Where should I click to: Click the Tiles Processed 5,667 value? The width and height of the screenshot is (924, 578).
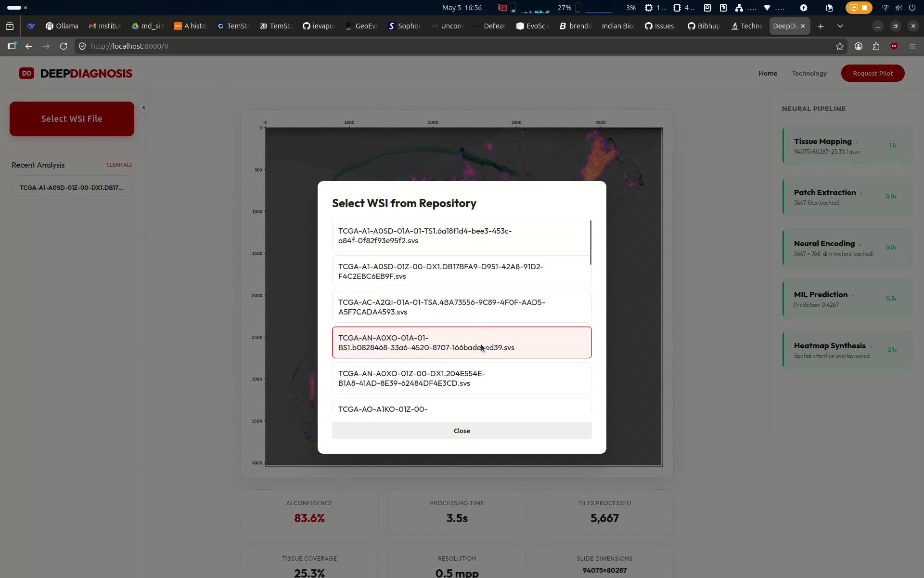[x=604, y=518]
